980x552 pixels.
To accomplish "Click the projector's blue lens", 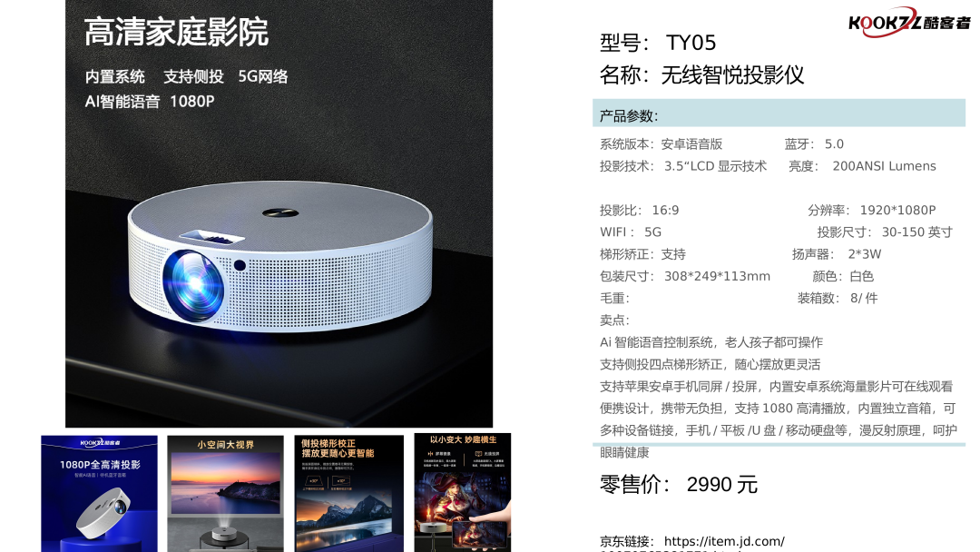I will click(x=193, y=285).
